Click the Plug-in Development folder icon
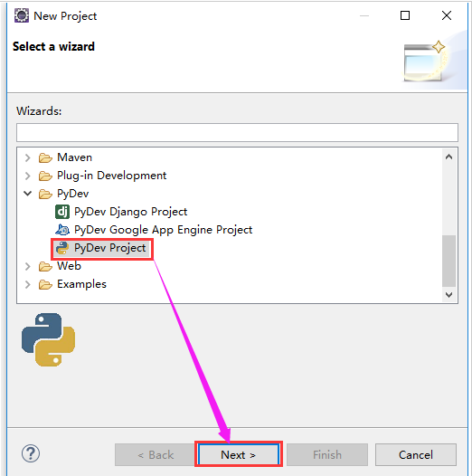 [45, 176]
